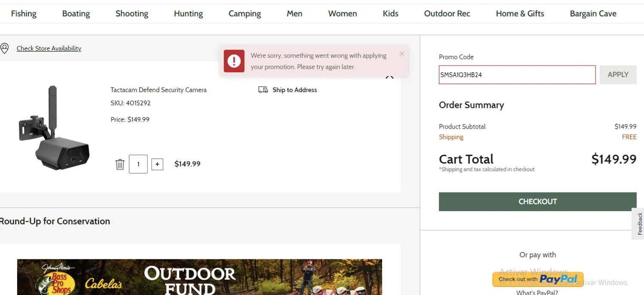Open Tactacam Defend Security Camera product link

(x=158, y=90)
